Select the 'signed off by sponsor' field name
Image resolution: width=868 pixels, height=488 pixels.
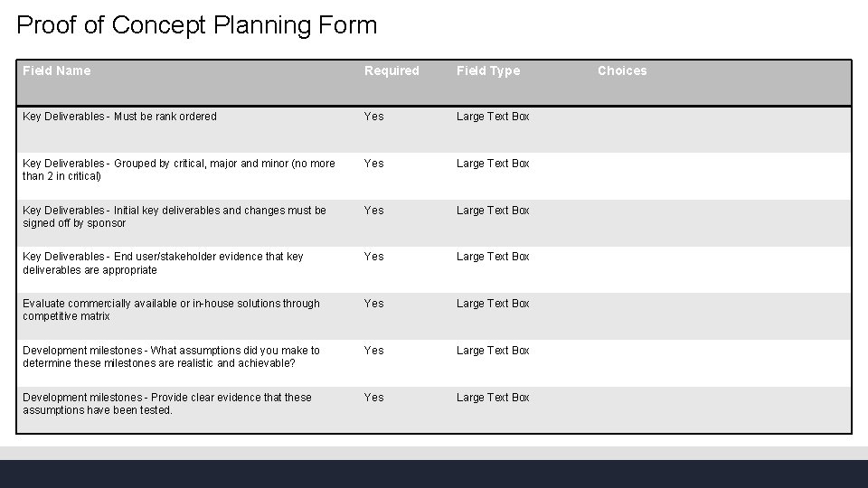click(x=175, y=217)
